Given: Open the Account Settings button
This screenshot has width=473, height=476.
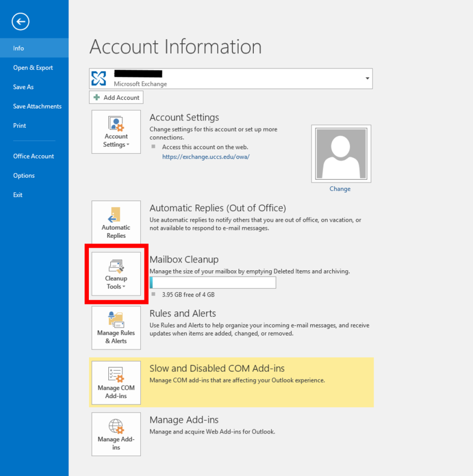Looking at the screenshot, I should tap(116, 131).
